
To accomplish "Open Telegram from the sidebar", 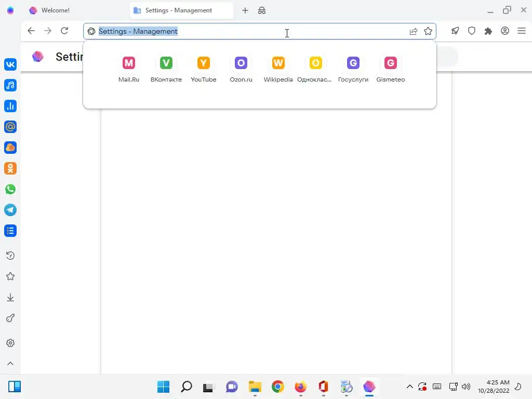I will (x=10, y=210).
